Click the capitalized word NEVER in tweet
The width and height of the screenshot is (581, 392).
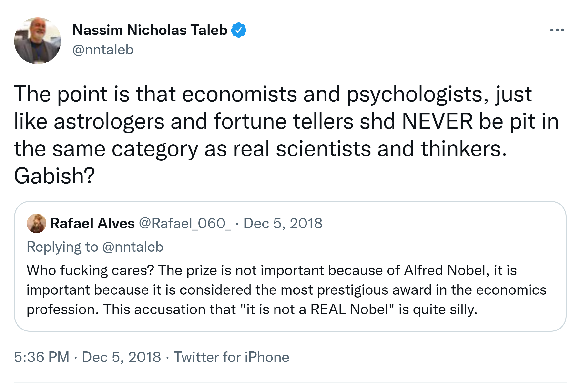437,122
